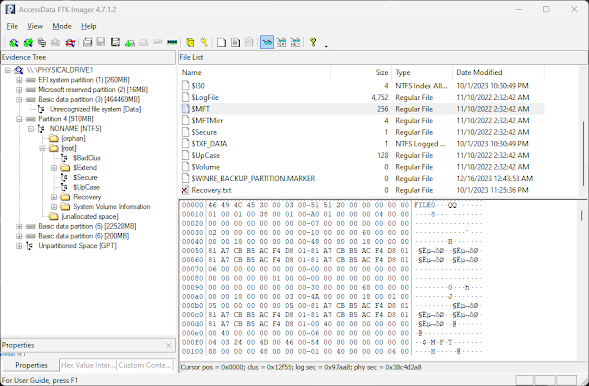The height and width of the screenshot is (386, 589).
Task: Sort file list by Type column
Action: 423,72
